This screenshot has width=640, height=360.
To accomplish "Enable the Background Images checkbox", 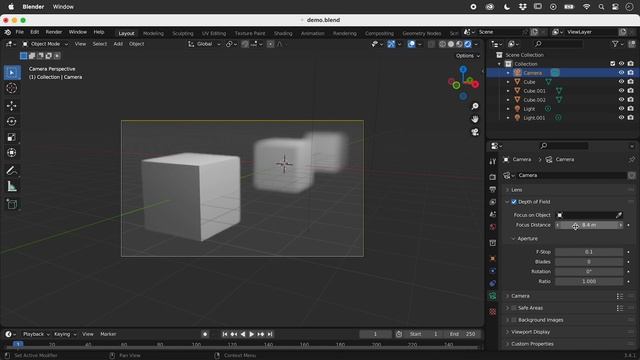I will click(514, 320).
